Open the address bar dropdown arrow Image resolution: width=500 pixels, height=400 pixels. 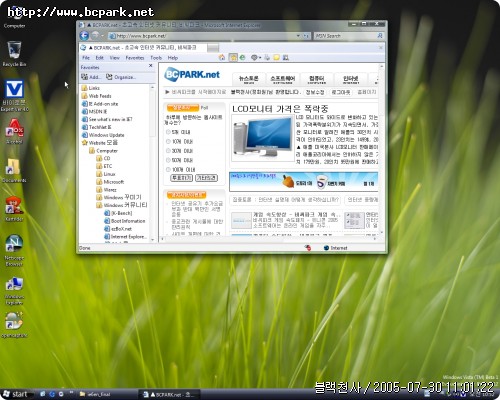click(298, 36)
